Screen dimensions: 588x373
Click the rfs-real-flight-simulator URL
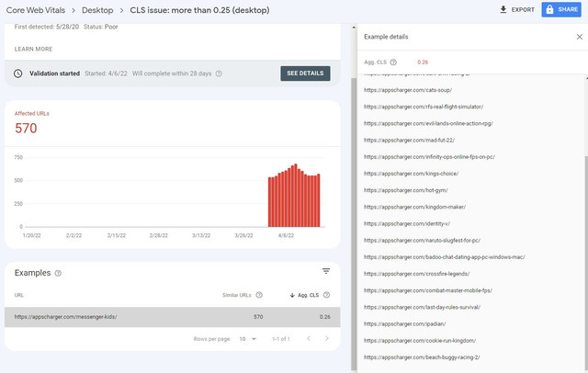click(424, 107)
